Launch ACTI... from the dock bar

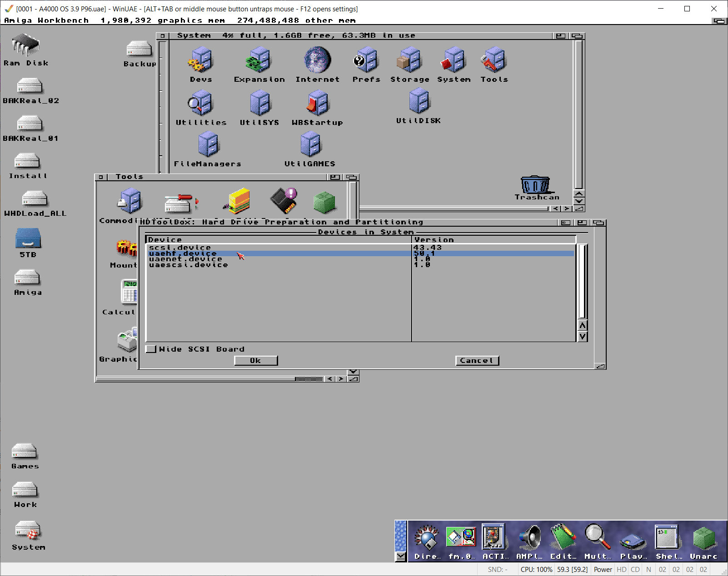coord(495,542)
